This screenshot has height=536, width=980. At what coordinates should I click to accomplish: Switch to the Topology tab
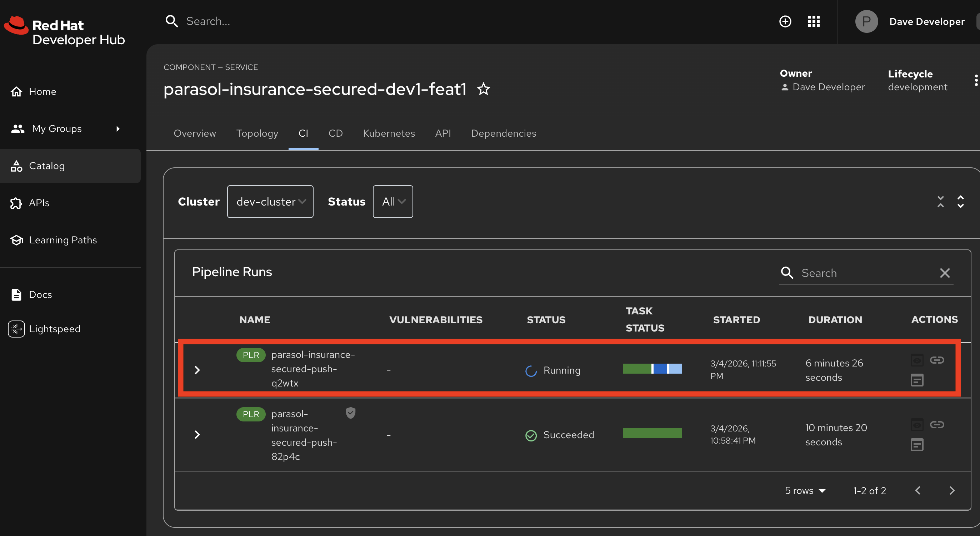[257, 133]
